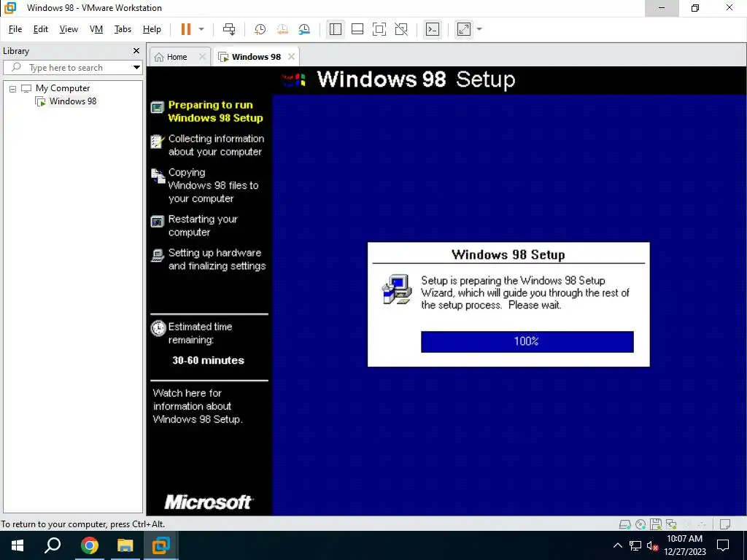Open the Windows Start menu
Viewport: 747px width, 560px height.
18,545
